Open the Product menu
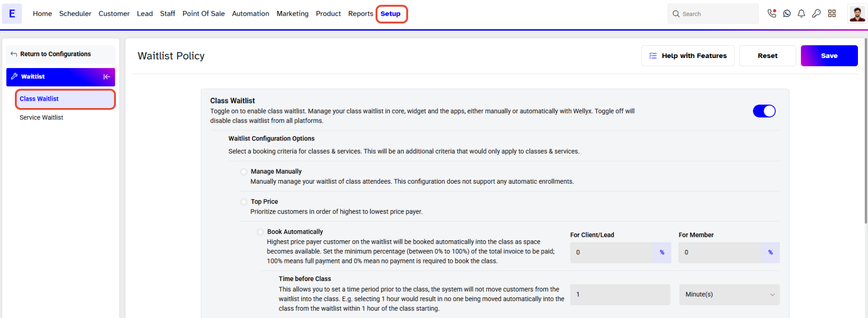Image resolution: width=868 pixels, height=318 pixels. pos(328,13)
